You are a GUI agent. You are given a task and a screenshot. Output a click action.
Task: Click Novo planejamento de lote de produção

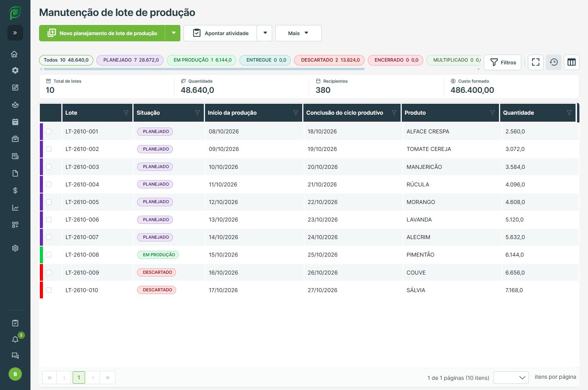(x=102, y=33)
